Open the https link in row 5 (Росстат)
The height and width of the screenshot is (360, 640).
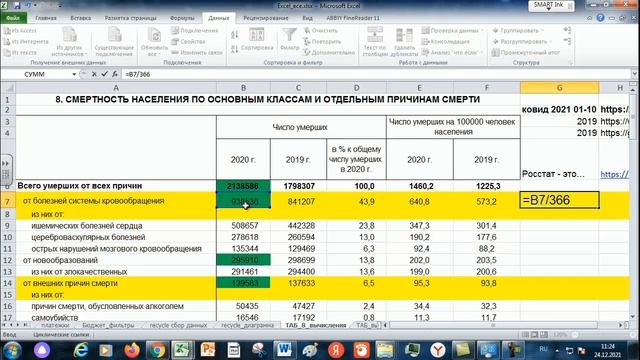(614, 174)
